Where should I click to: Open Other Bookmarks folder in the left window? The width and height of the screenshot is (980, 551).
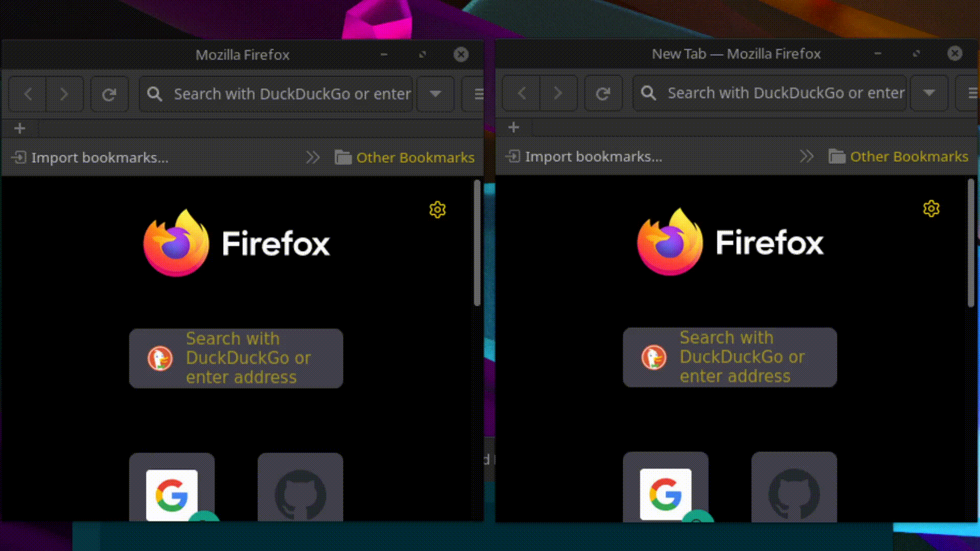tap(405, 157)
